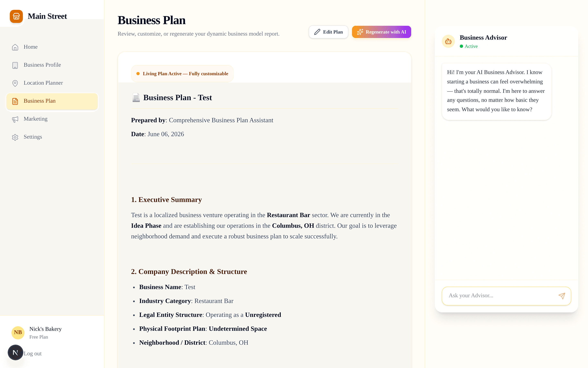
Task: Click the Business Profile building icon
Action: coord(15,65)
